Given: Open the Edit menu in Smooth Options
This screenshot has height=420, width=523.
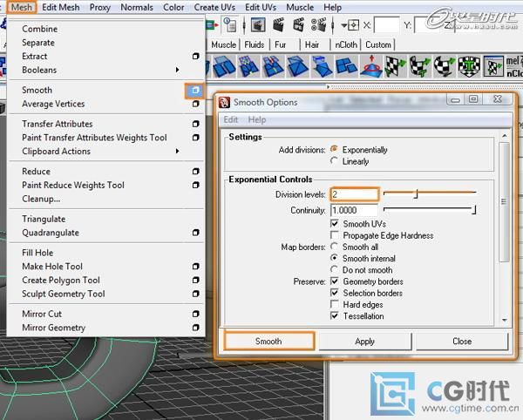Looking at the screenshot, I should tap(231, 119).
